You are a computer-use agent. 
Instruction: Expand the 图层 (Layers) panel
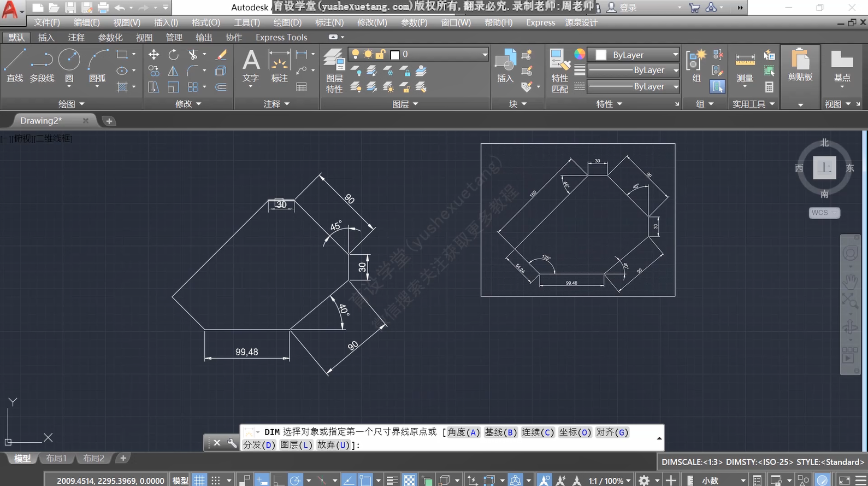click(405, 104)
